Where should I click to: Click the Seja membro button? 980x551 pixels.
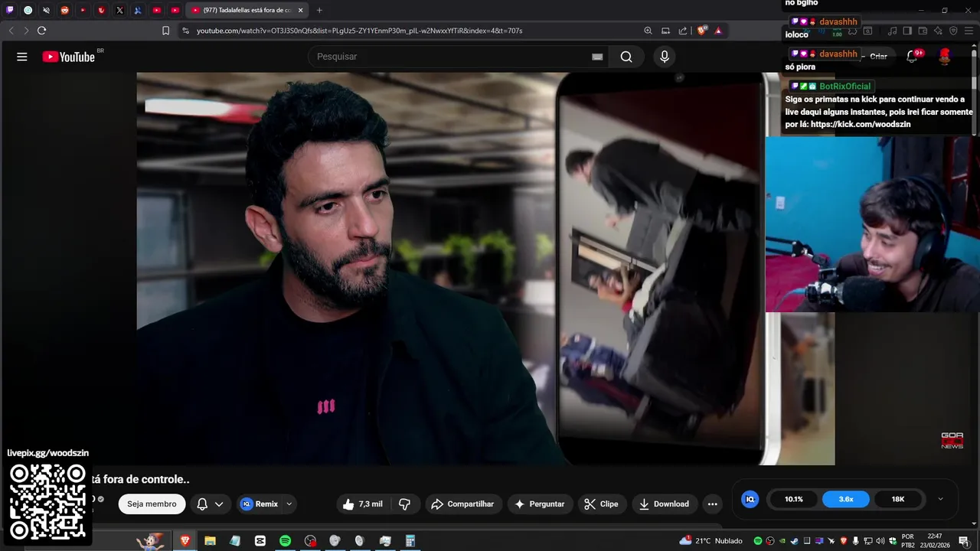coord(152,504)
